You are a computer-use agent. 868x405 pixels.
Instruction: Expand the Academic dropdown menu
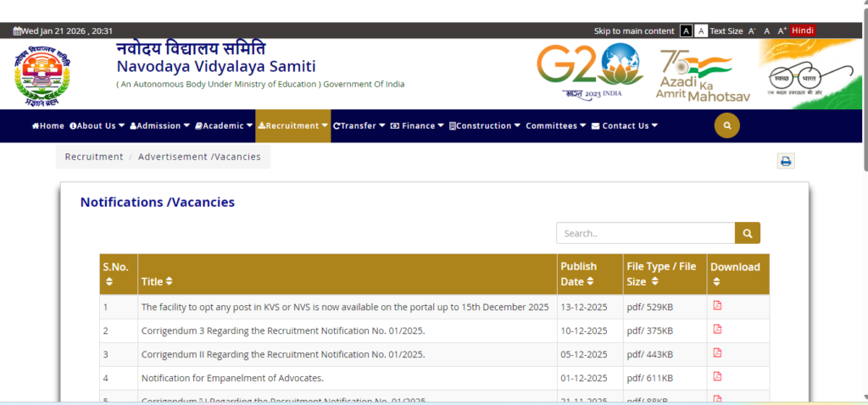click(x=224, y=125)
